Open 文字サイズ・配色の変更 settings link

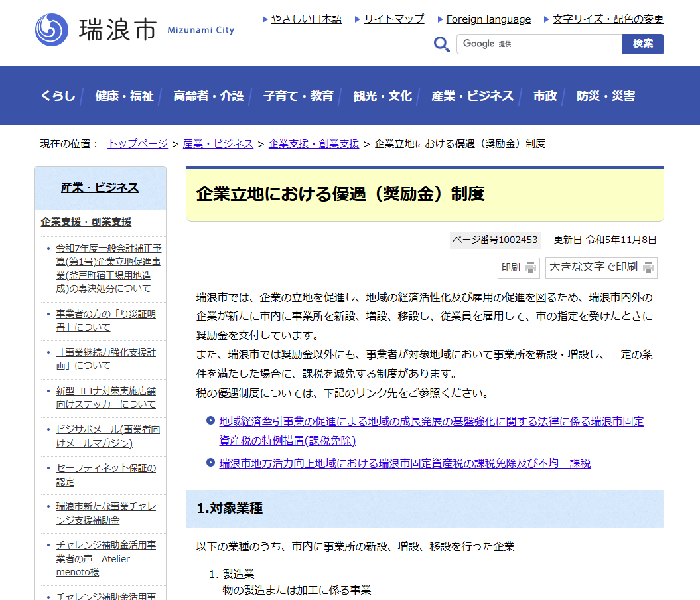(x=608, y=19)
